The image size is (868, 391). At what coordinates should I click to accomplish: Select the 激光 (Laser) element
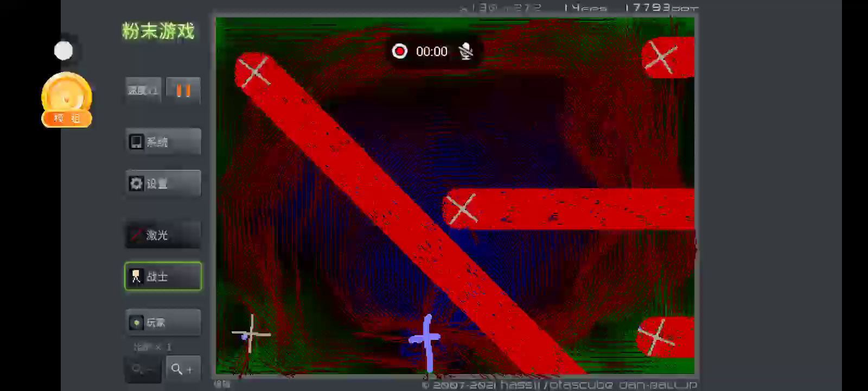point(163,235)
